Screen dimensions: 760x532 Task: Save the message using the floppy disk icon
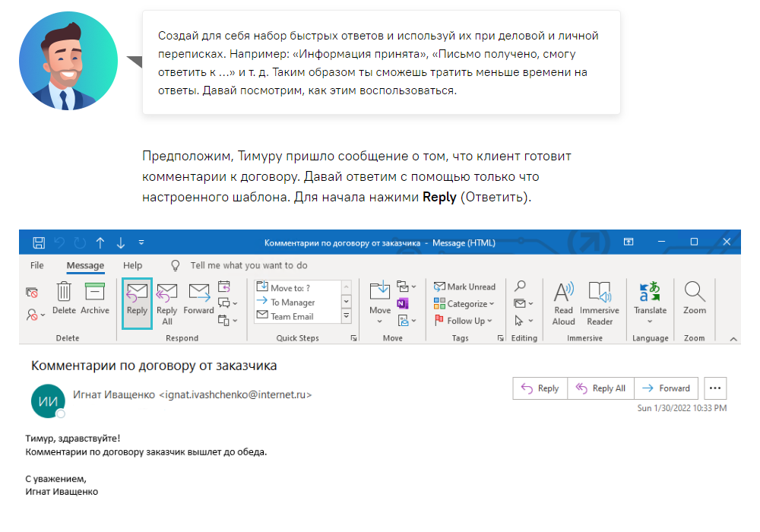point(39,242)
